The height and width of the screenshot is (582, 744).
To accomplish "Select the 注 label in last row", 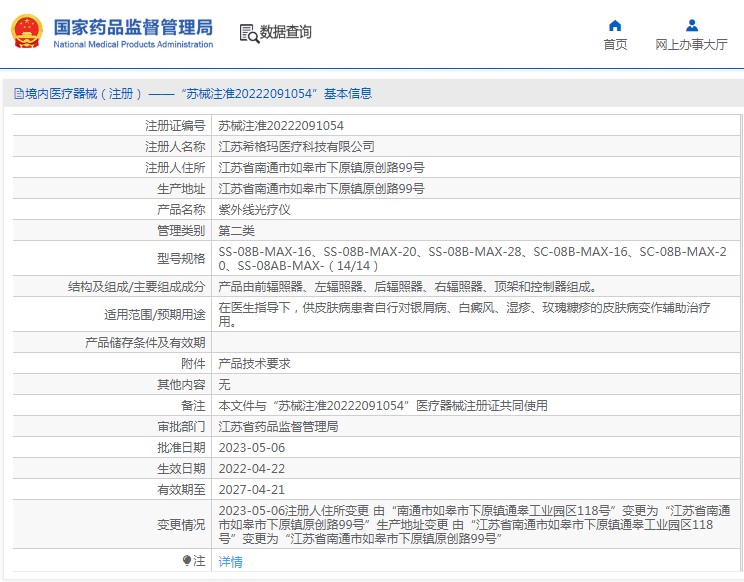I will [199, 561].
